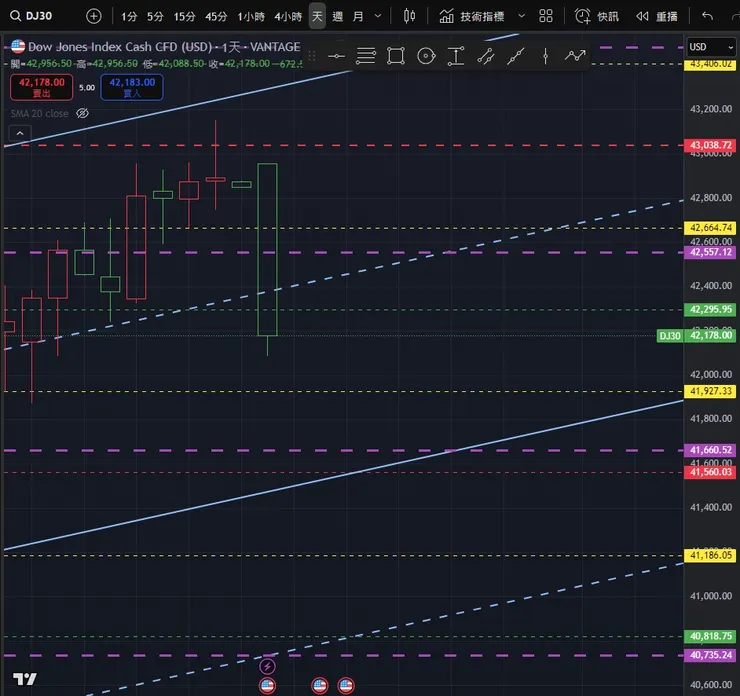740x696 pixels.
Task: Select the trend line tool
Action: (516, 56)
